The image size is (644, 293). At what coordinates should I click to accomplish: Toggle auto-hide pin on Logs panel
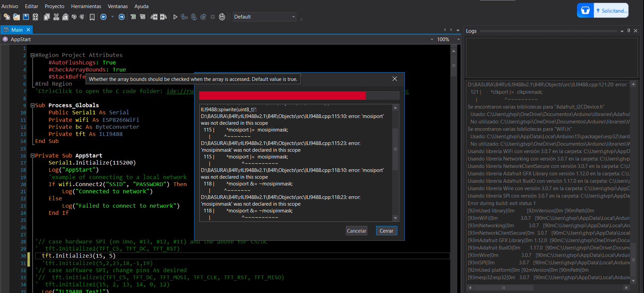628,31
